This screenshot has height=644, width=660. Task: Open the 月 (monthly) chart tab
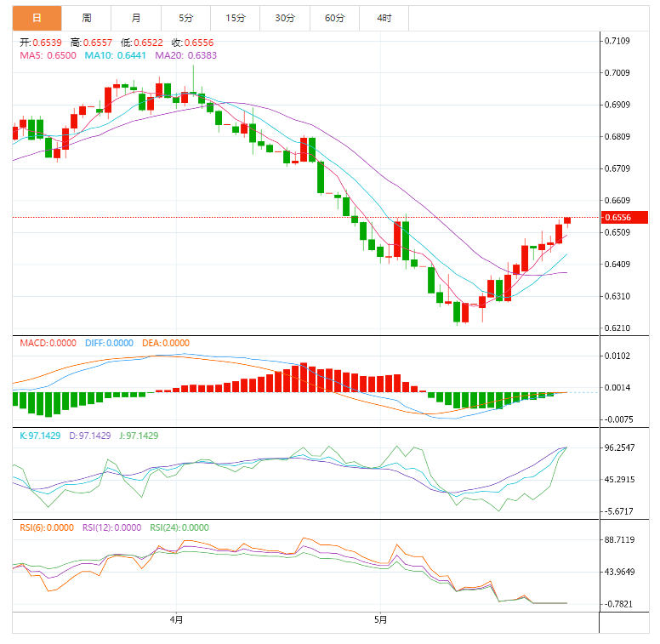point(136,18)
